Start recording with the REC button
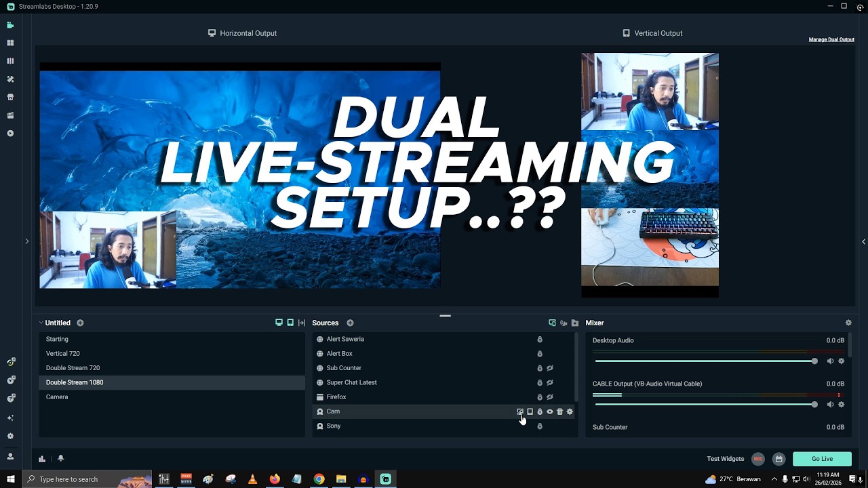The height and width of the screenshot is (488, 868). click(x=758, y=459)
